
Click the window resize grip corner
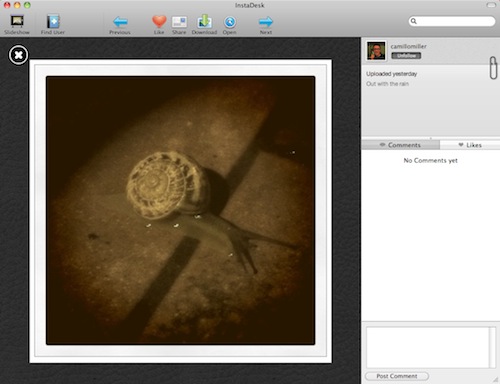coord(496,380)
